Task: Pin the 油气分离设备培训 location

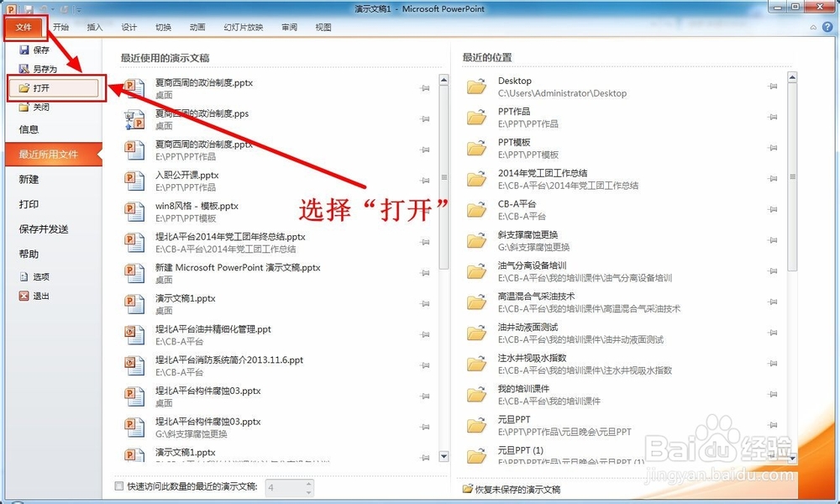Action: (773, 271)
